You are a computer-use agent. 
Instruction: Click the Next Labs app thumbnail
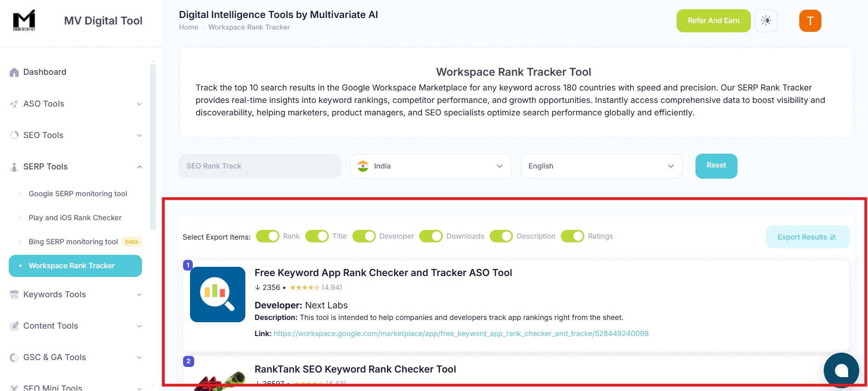[218, 295]
